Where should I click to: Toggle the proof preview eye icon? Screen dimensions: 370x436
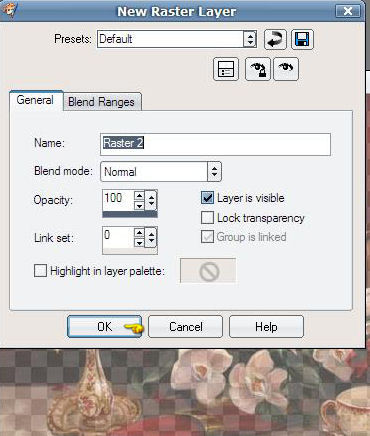286,69
